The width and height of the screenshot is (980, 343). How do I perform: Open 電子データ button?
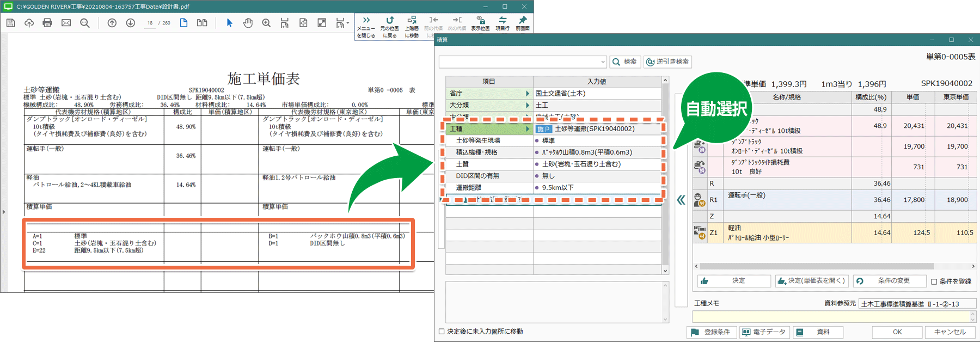pos(764,332)
